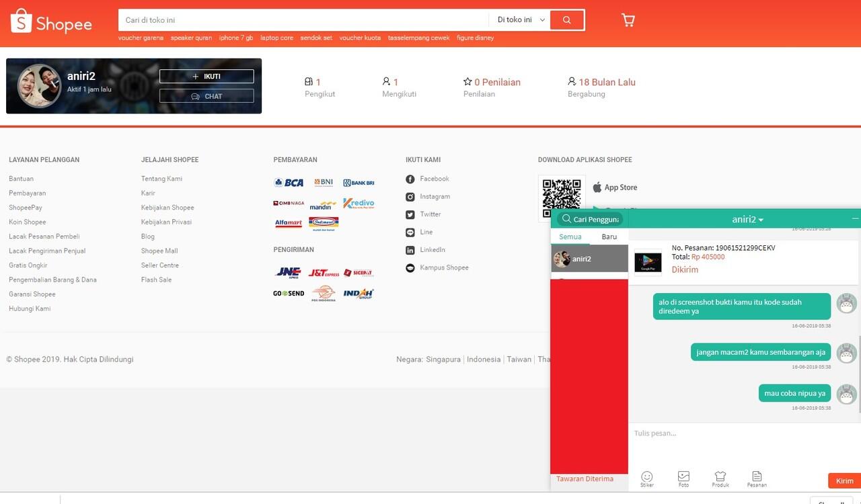861x504 pixels.
Task: Attach a Foto in chat
Action: click(x=683, y=479)
